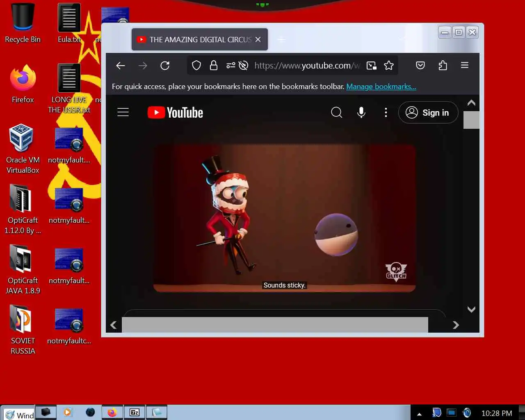Click the horizontal scrollbar right arrow
Screen dimensions: 525x420
click(x=456, y=325)
